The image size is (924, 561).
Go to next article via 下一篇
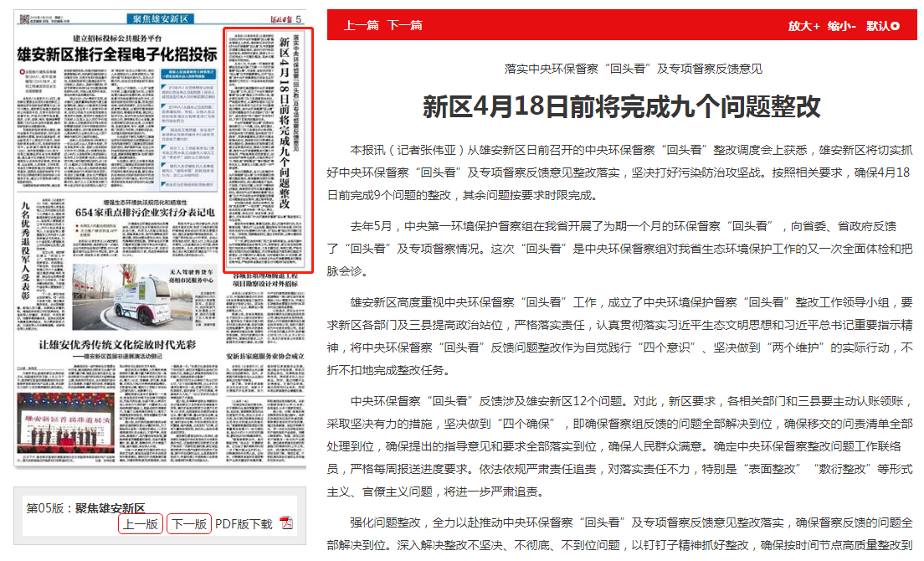[x=404, y=26]
